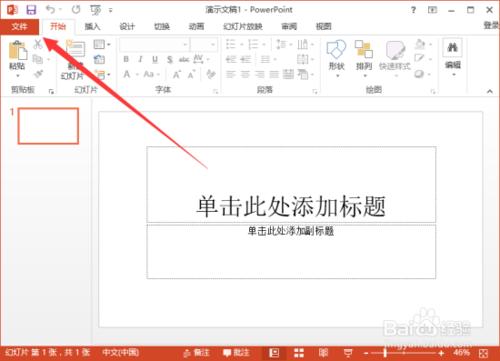Click the 单击此处添加副标题 subtitle placeholder
The width and height of the screenshot is (500, 361).
tap(291, 252)
